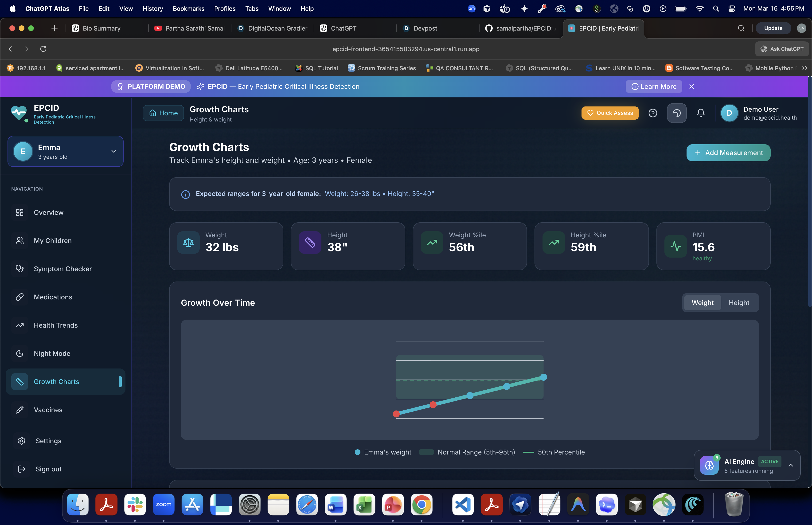The height and width of the screenshot is (525, 812).
Task: Open Medications pill icon in sidebar
Action: [x=20, y=297]
